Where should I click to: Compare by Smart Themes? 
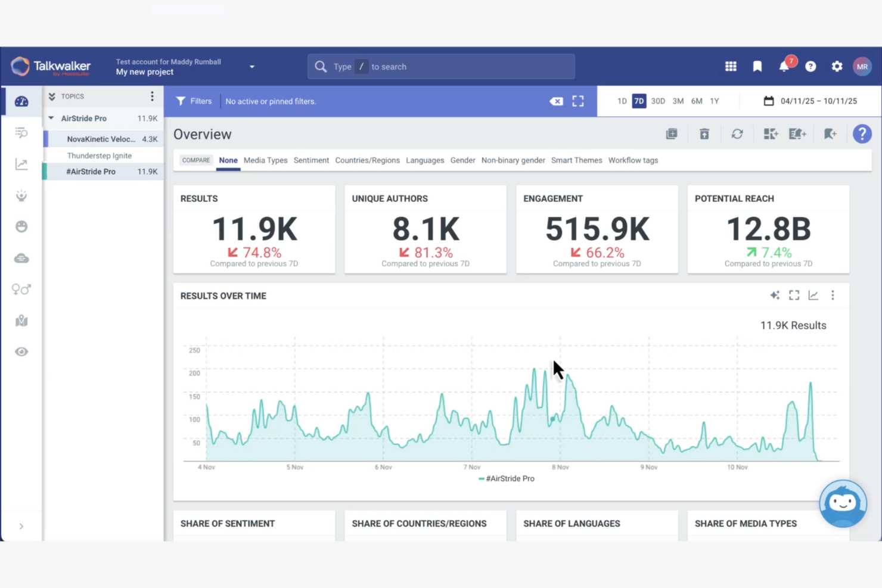576,160
